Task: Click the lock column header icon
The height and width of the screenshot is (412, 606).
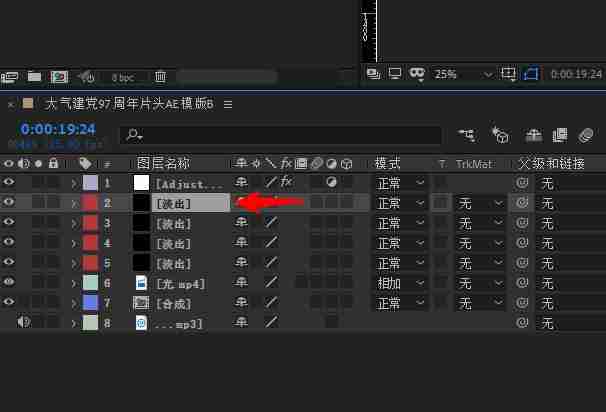Action: [x=53, y=163]
